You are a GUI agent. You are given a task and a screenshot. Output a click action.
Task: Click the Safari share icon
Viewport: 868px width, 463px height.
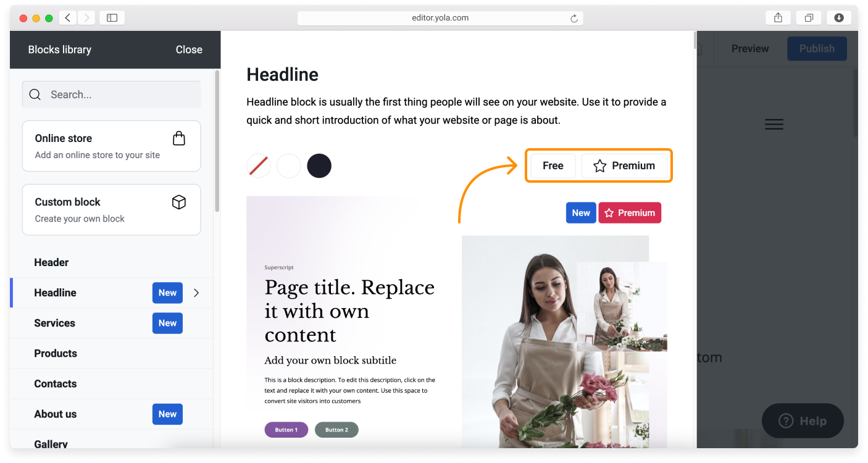pyautogui.click(x=778, y=18)
